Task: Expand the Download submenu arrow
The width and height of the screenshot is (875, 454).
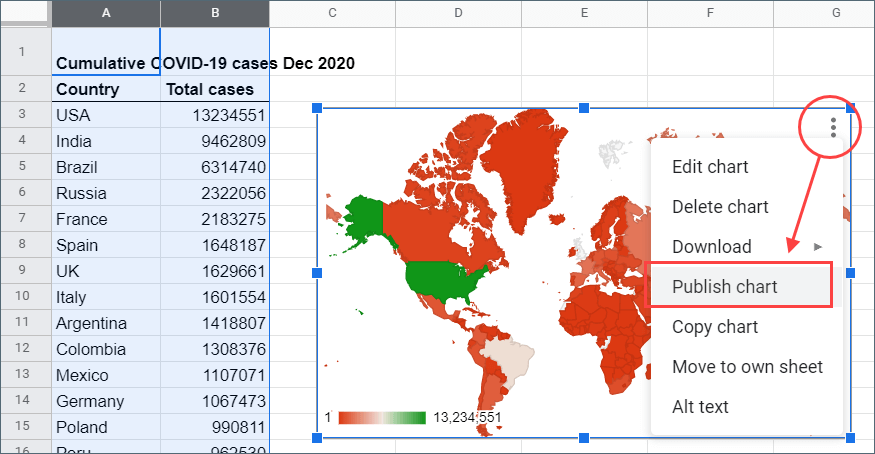Action: [x=818, y=247]
